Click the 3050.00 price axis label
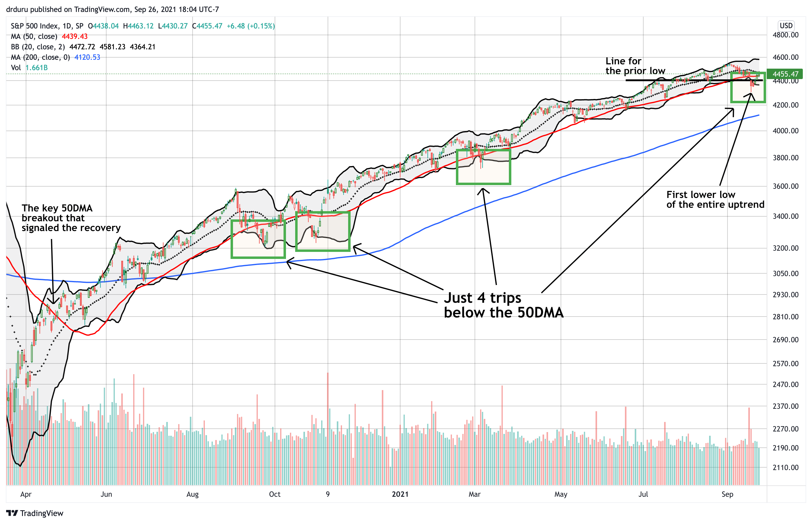The image size is (812, 524). 785,273
